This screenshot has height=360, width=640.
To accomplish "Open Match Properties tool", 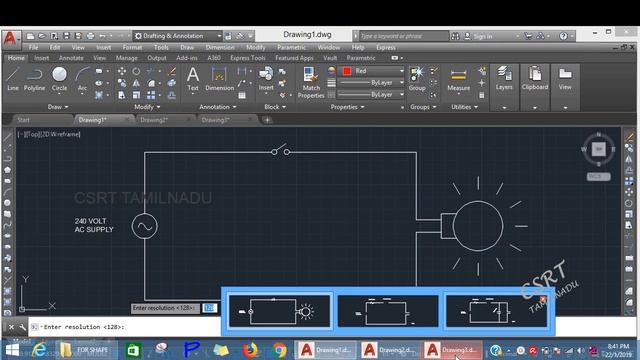I will pyautogui.click(x=311, y=83).
